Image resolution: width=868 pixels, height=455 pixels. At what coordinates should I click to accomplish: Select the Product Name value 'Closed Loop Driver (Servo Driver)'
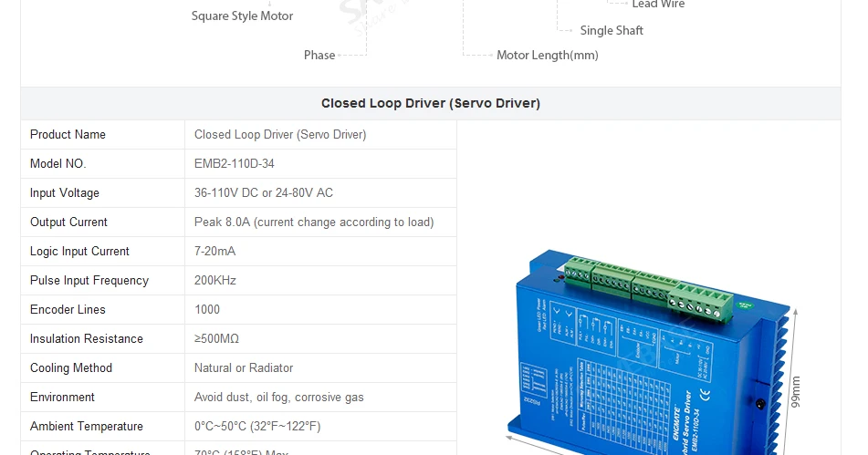coord(280,134)
